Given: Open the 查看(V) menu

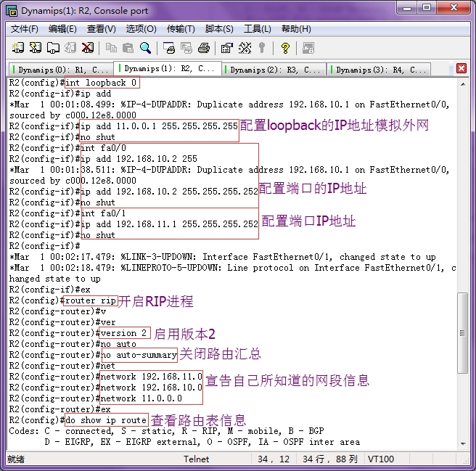Looking at the screenshot, I should click(x=102, y=29).
